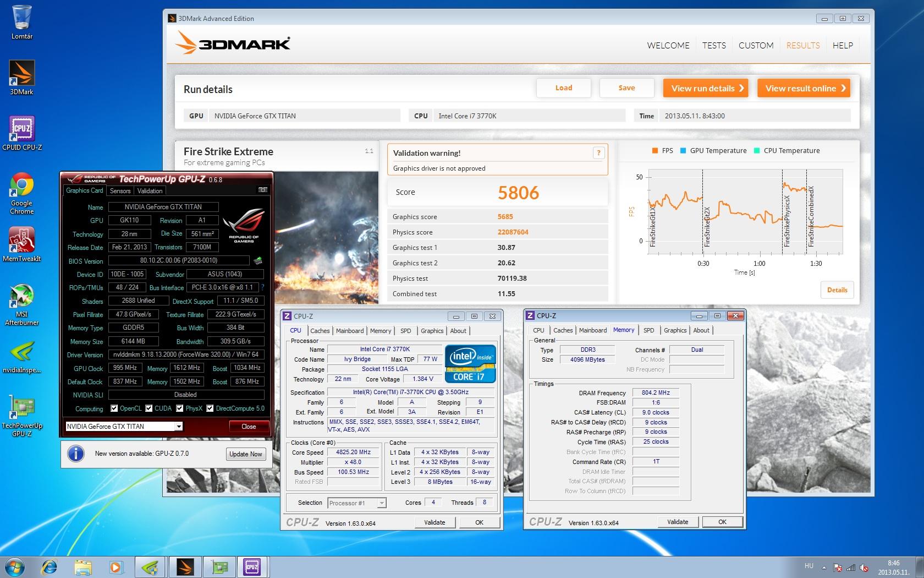Click Update Now for GPU-Z 0.7.0
This screenshot has height=578, width=924.
point(245,454)
